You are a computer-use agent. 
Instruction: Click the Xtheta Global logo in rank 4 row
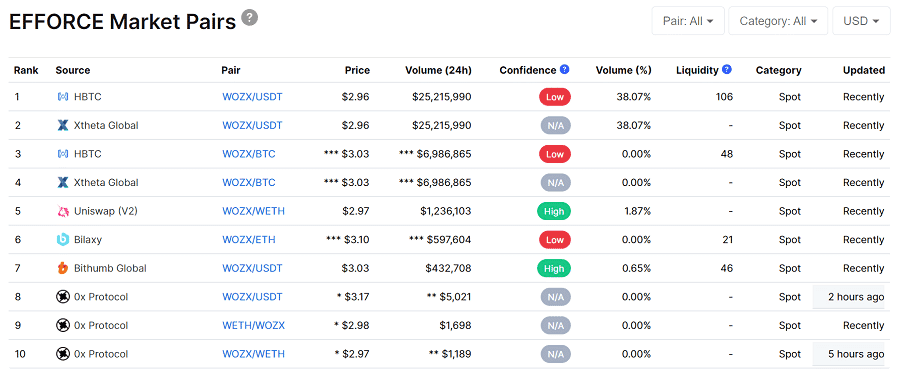click(x=63, y=183)
